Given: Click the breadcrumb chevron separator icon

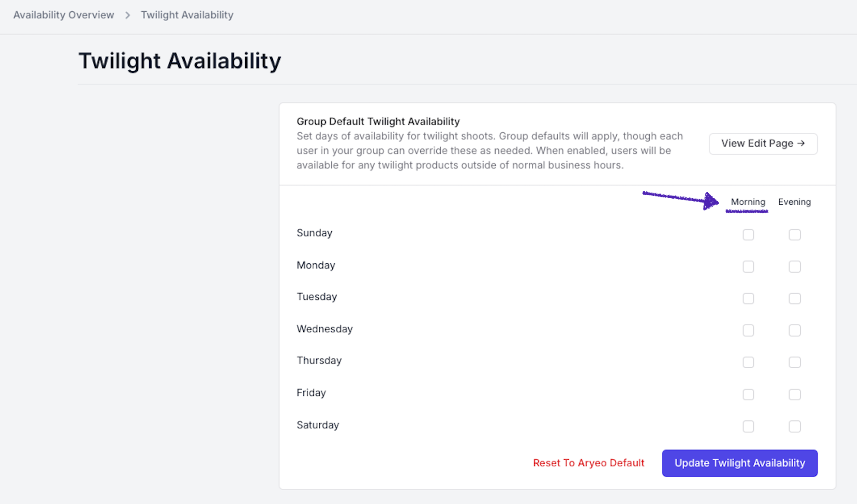Looking at the screenshot, I should 128,15.
